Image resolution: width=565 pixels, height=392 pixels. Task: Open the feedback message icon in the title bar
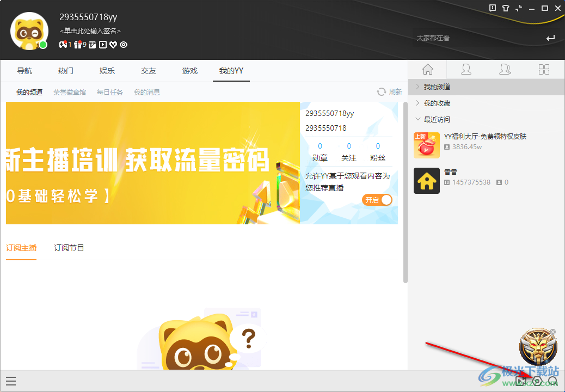tap(493, 8)
